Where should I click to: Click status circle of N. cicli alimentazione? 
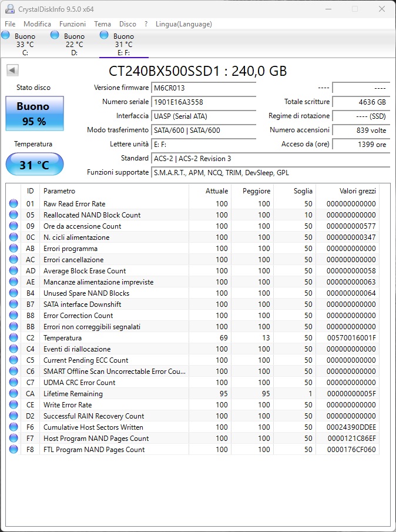pos(14,237)
